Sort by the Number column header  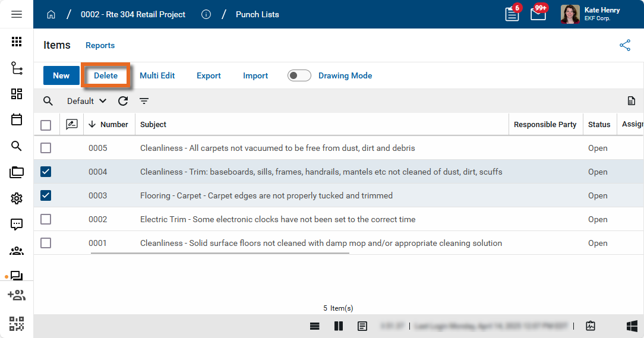(113, 125)
